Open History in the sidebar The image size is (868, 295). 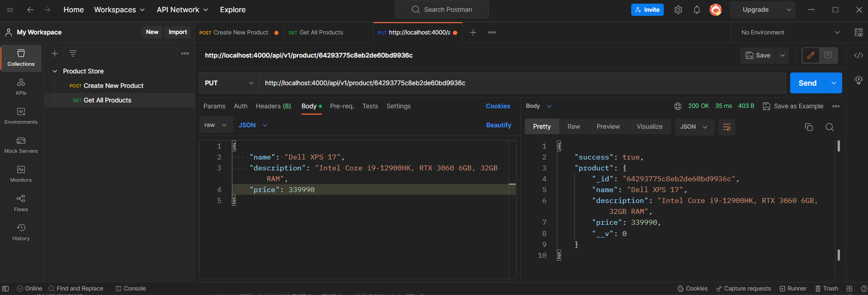click(x=21, y=232)
